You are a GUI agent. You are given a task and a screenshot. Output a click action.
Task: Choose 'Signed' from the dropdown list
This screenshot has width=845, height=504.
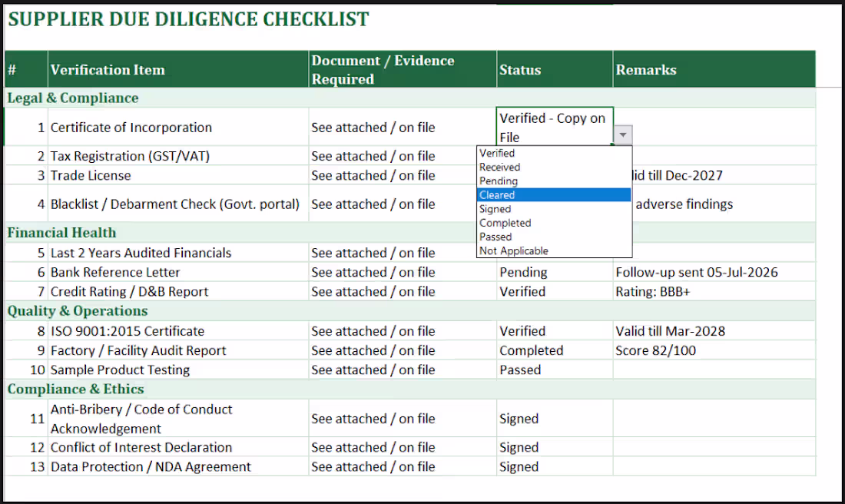click(x=554, y=209)
